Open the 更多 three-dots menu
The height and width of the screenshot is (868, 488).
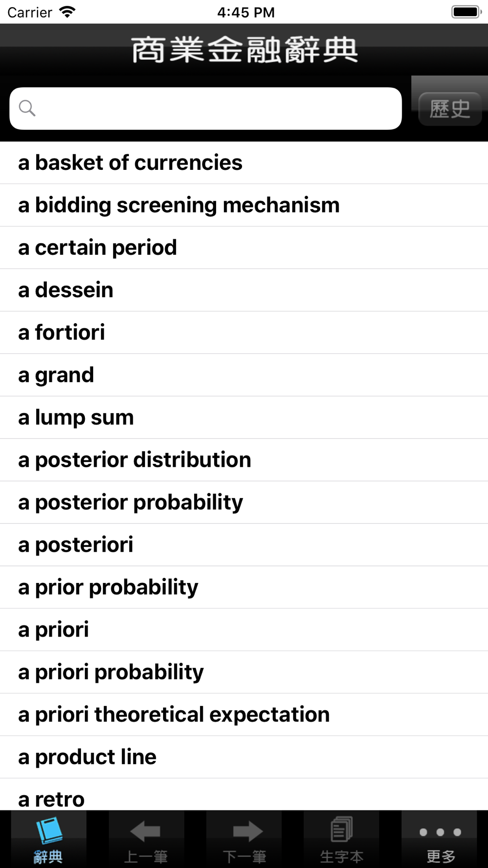pos(441,839)
